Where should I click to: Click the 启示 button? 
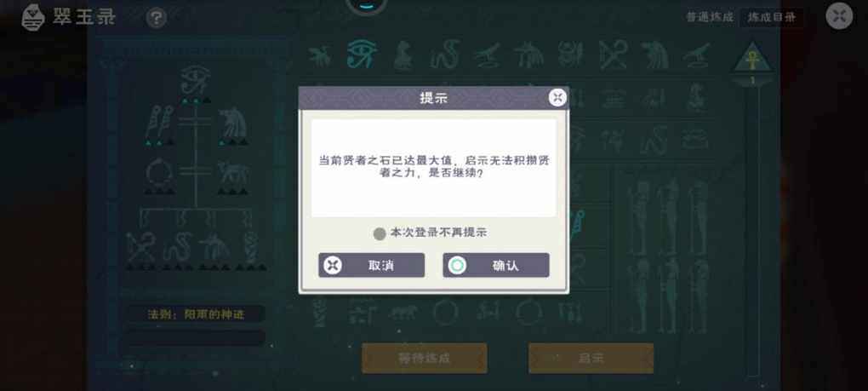[x=591, y=358]
